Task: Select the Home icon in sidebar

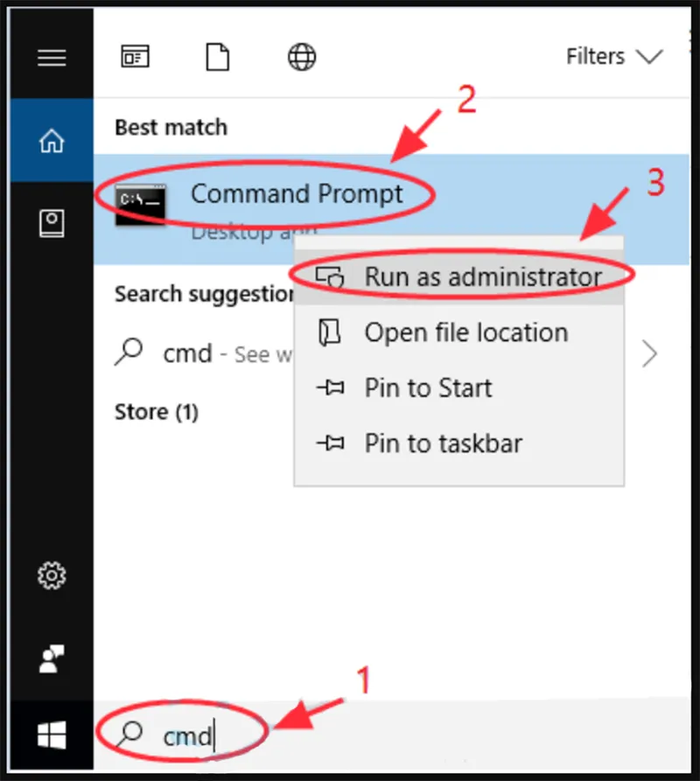Action: pyautogui.click(x=52, y=140)
